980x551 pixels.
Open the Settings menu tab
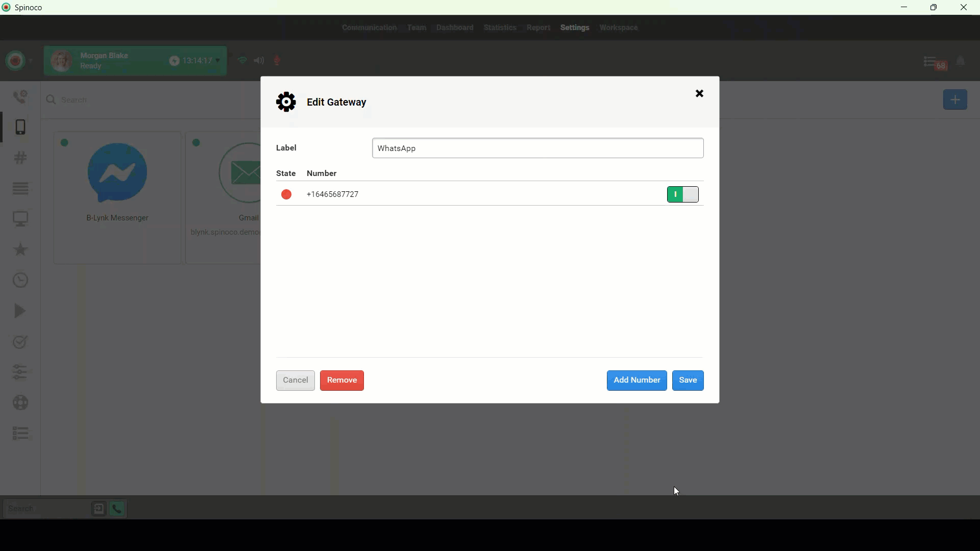click(x=574, y=28)
